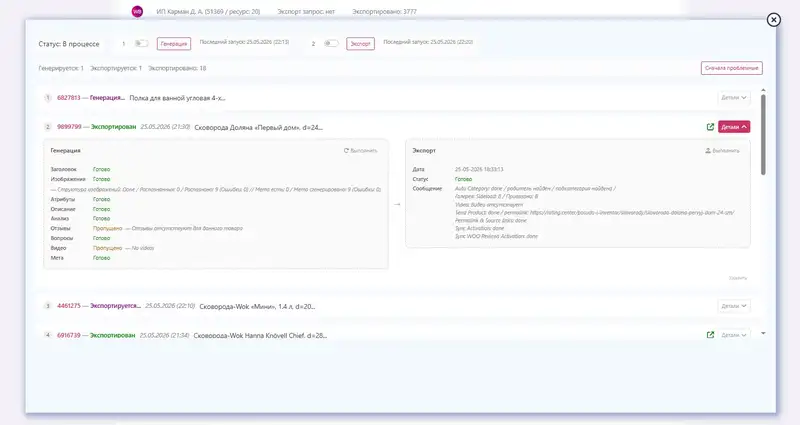Collapse the red Детали button for item 9899799

pyautogui.click(x=734, y=127)
